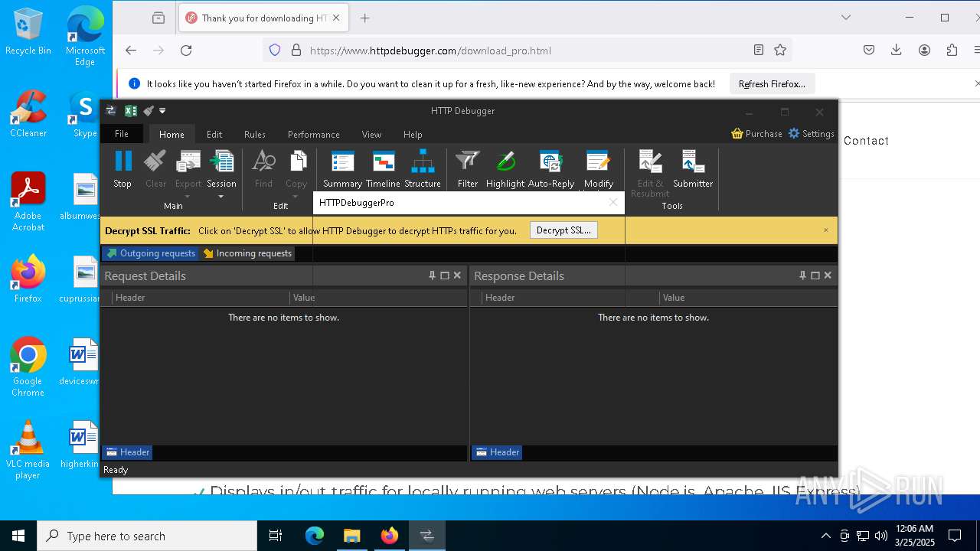Click Value column in Response Details

[x=748, y=298]
